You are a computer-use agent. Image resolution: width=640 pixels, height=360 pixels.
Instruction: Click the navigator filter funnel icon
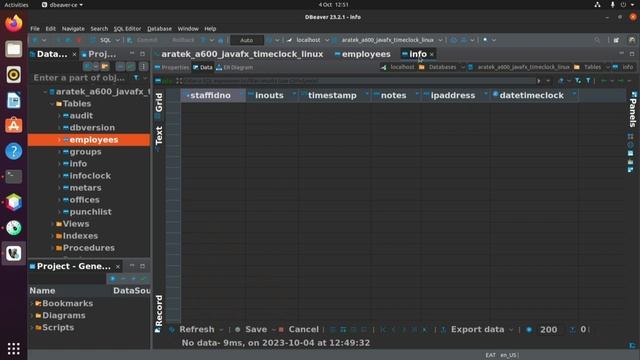136,78
